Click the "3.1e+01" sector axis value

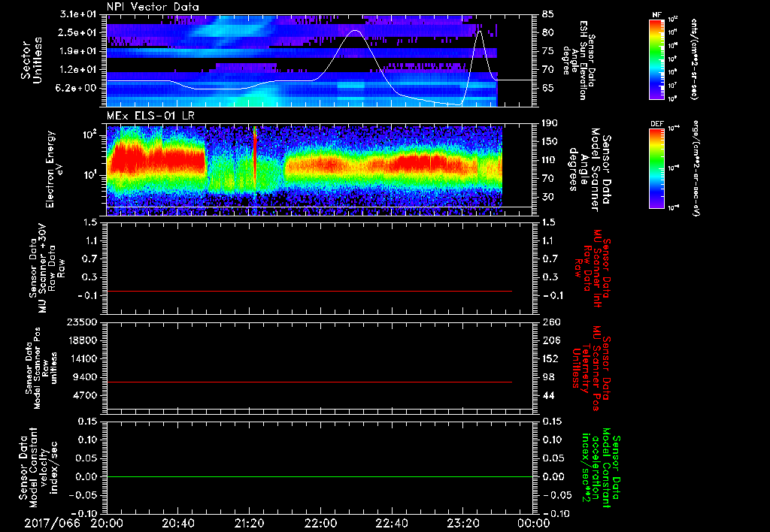(x=78, y=14)
